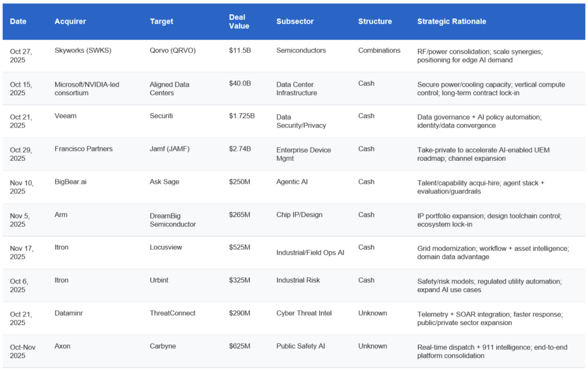This screenshot has width=588, height=371.
Task: Click the Axon acquirer cell
Action: [x=62, y=346]
